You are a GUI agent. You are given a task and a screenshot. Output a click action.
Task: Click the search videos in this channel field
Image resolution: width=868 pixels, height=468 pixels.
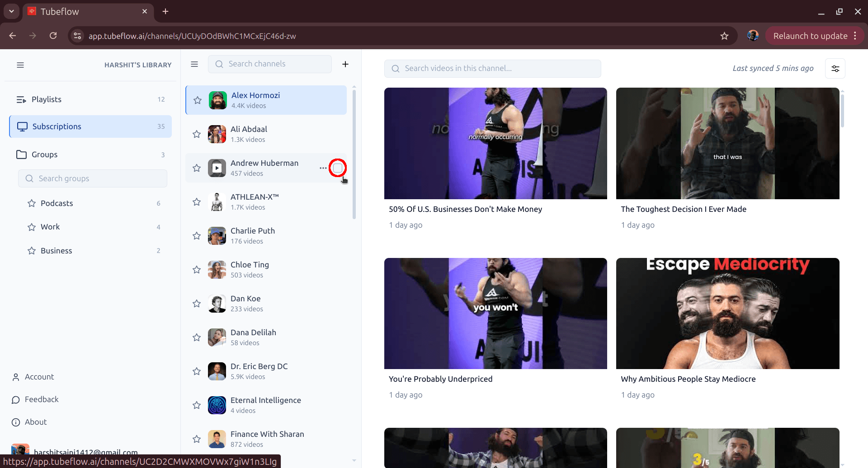point(492,68)
